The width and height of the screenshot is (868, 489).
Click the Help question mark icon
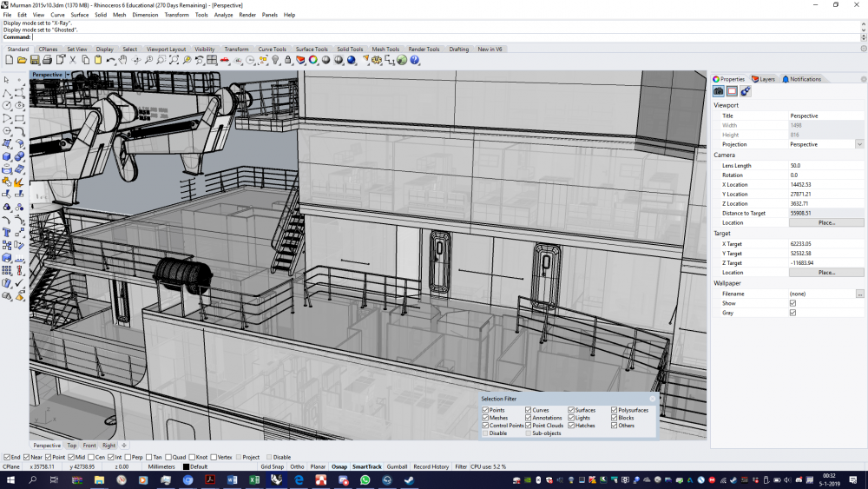coord(415,61)
